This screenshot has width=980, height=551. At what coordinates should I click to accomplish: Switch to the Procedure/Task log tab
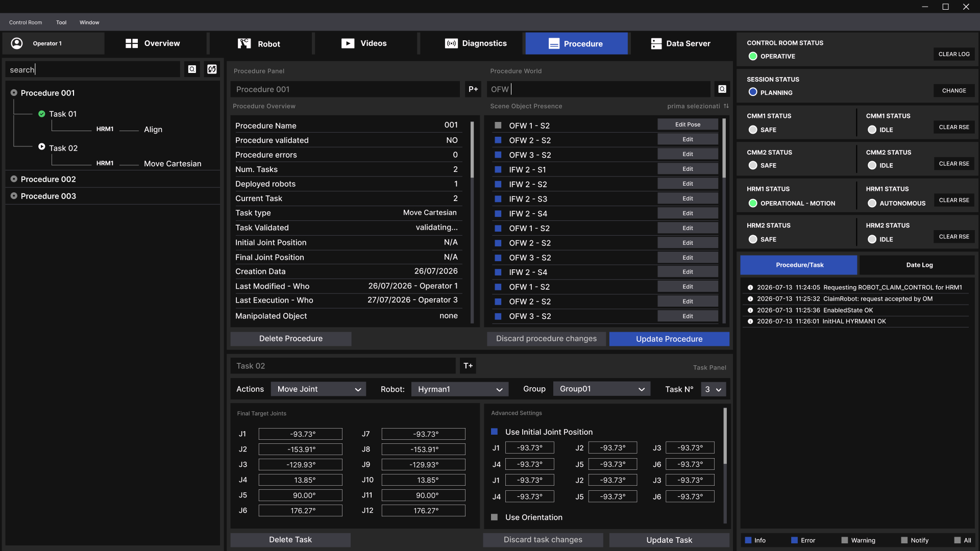(x=799, y=265)
